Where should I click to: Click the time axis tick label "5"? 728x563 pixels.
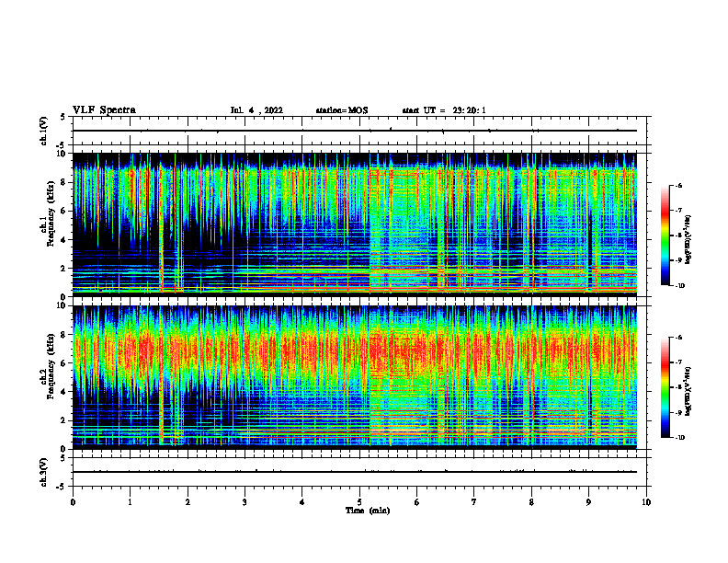point(359,502)
